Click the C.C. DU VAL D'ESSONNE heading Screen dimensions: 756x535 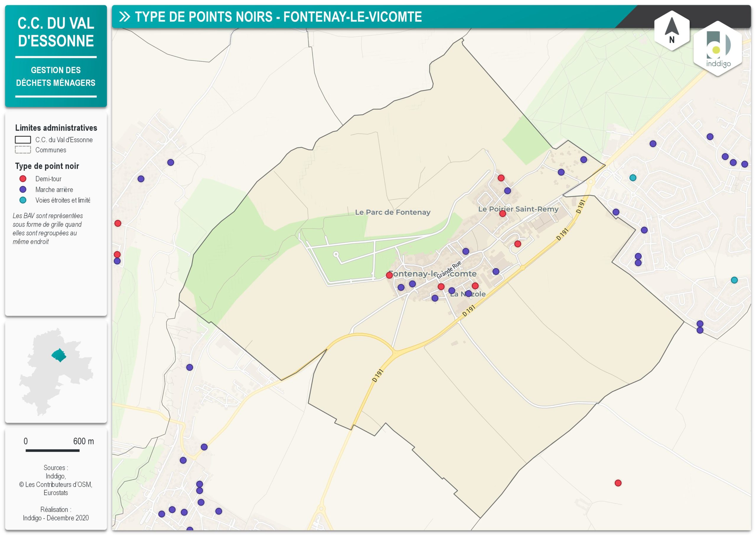tap(56, 32)
